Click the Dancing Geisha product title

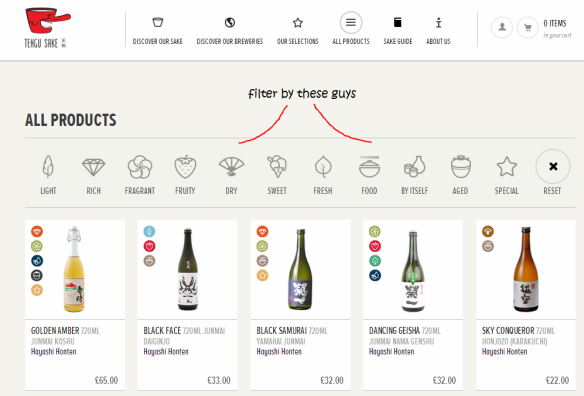[394, 330]
